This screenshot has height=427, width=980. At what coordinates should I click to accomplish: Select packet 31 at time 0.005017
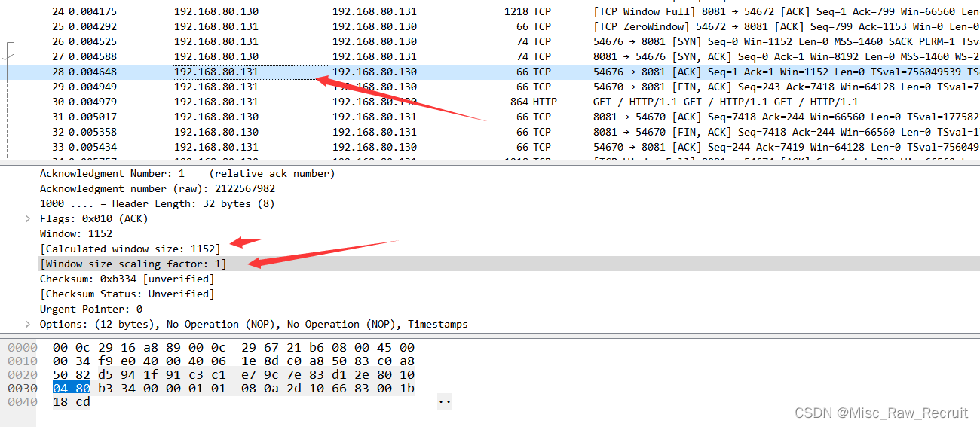point(490,117)
